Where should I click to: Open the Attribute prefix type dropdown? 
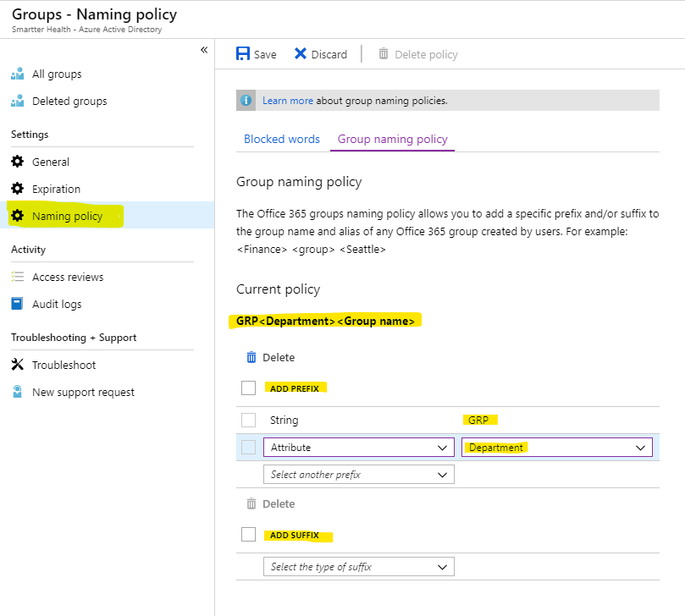[x=359, y=448]
